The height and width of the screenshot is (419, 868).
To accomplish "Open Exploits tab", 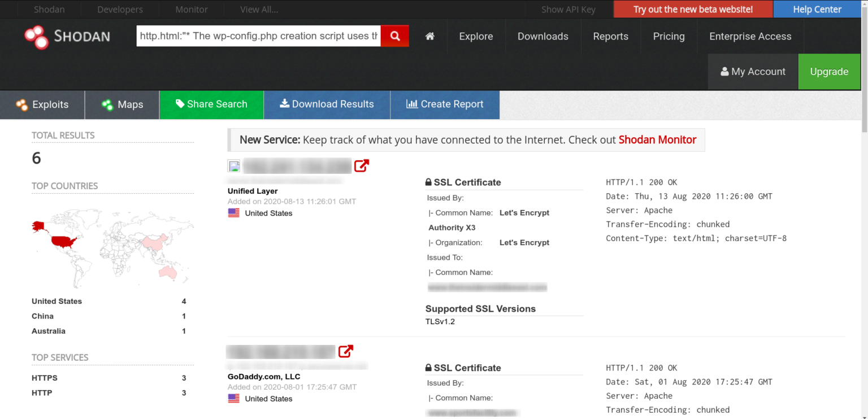I will 42,104.
